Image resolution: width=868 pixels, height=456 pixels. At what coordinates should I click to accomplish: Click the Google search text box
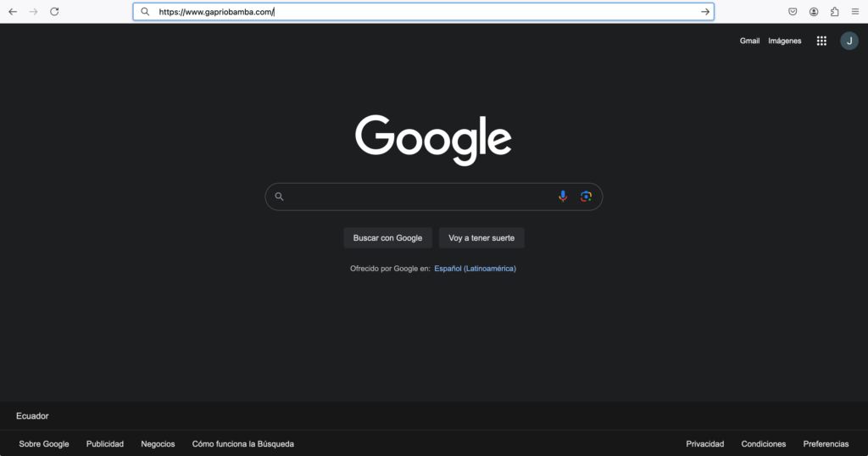pyautogui.click(x=415, y=197)
